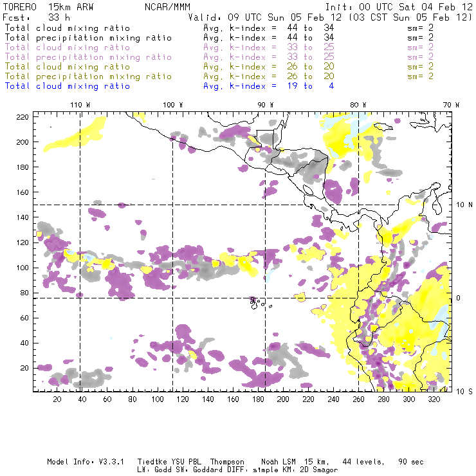Click the '90 sec' time step text
Screen dimensions: 476x476
point(411,462)
